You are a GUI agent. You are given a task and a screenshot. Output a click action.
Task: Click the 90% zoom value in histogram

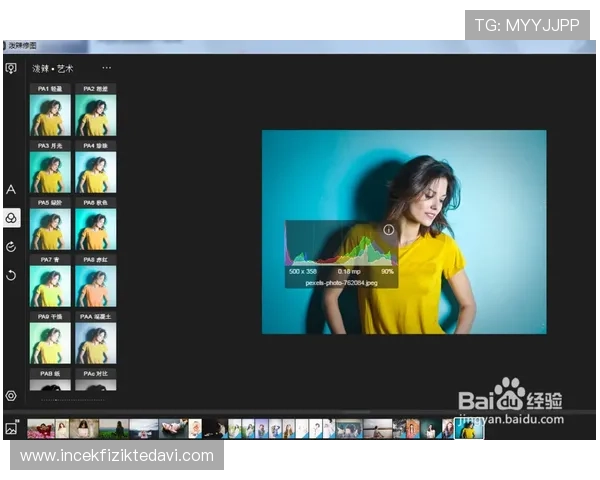pos(387,271)
